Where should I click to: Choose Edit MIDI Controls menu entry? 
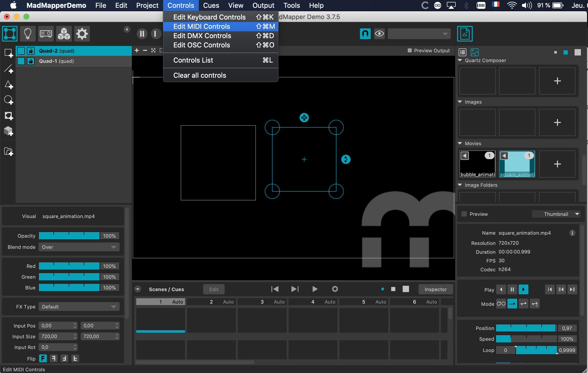coord(220,26)
